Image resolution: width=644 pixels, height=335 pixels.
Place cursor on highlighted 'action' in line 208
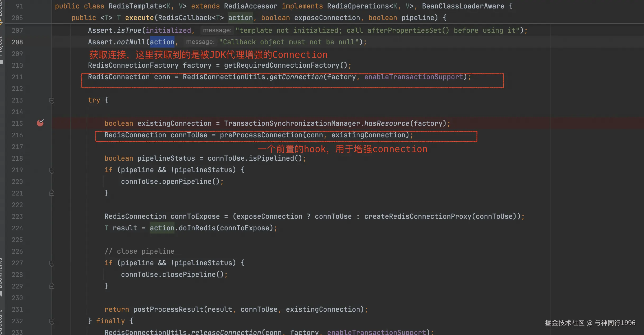(162, 42)
